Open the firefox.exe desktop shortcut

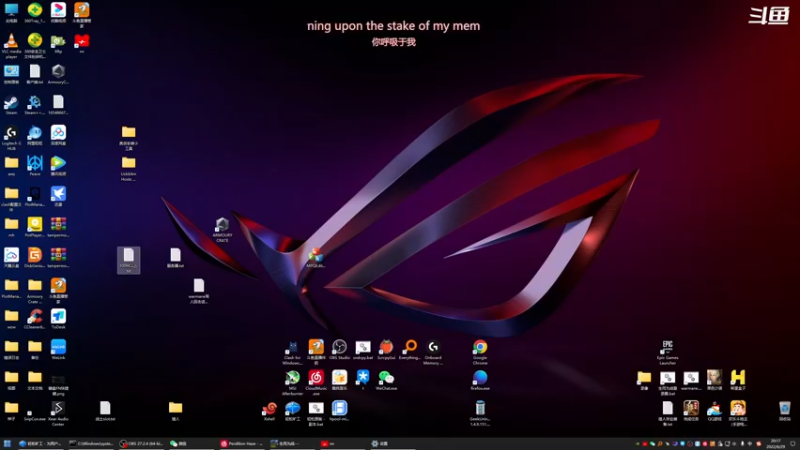coord(480,380)
